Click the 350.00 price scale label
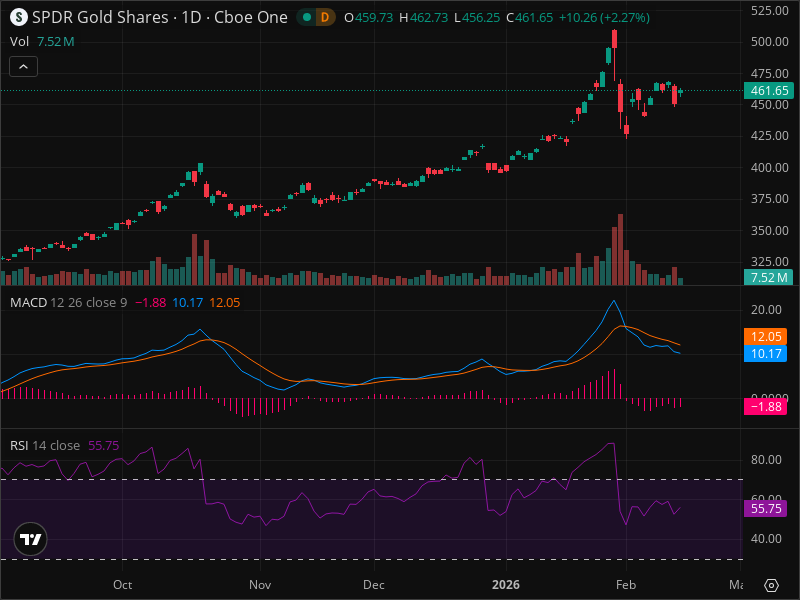 pyautogui.click(x=770, y=231)
